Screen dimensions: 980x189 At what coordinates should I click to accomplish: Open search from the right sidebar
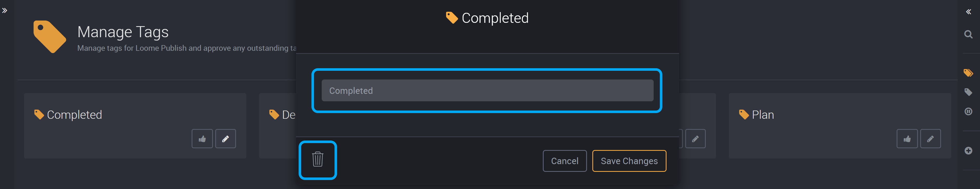point(968,35)
